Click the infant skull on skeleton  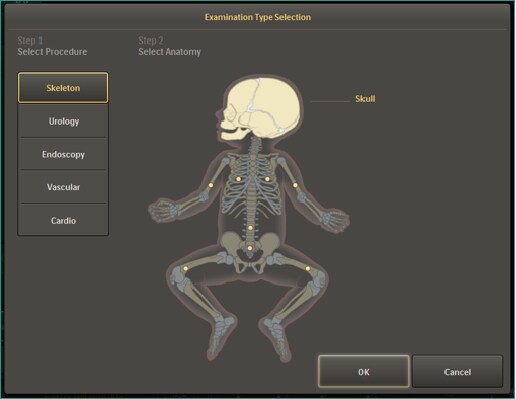point(260,108)
